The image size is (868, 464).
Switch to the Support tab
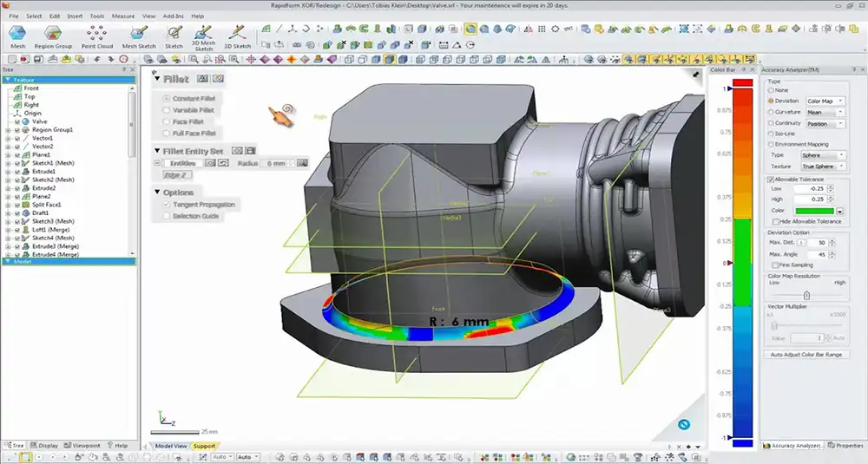(x=204, y=446)
